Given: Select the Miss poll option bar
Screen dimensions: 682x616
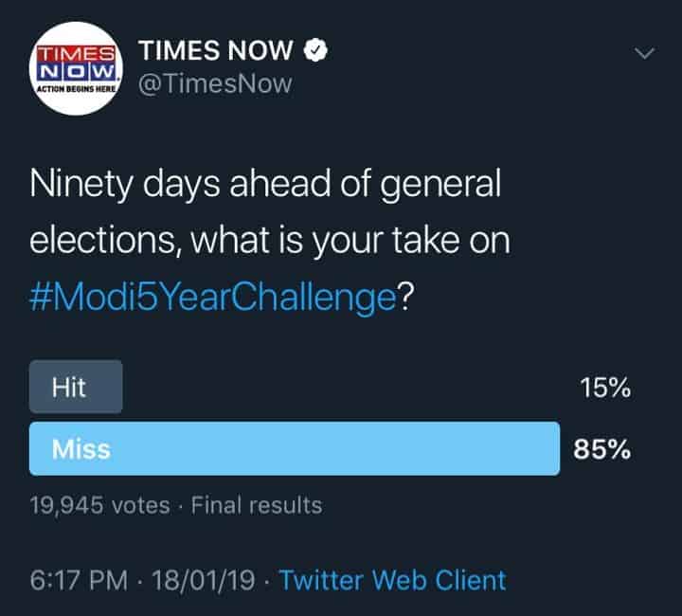Looking at the screenshot, I should tap(294, 448).
